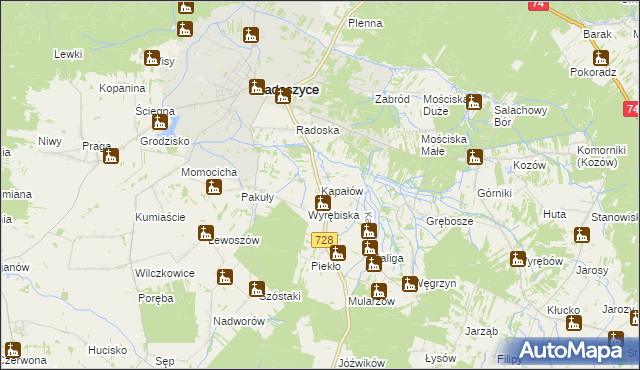Click the church icon near Grodzisko lake
This screenshot has width=640, height=370.
160,122
